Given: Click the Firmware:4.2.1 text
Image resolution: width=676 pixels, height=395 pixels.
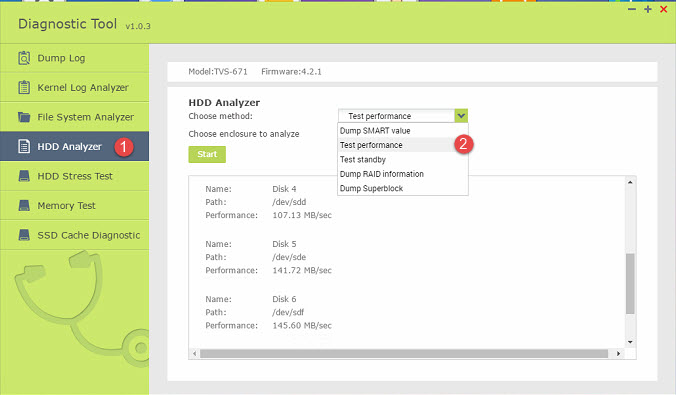Looking at the screenshot, I should (x=291, y=72).
